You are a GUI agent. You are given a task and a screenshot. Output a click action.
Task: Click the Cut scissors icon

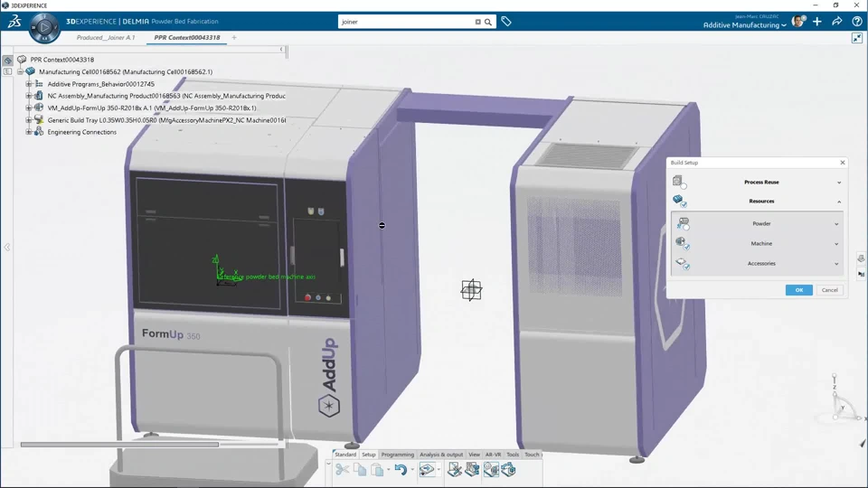click(342, 470)
